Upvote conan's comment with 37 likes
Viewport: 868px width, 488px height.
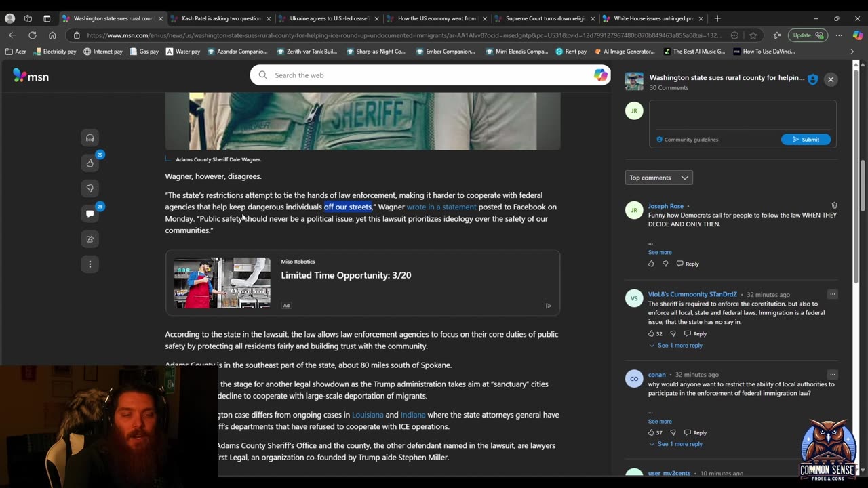click(651, 432)
